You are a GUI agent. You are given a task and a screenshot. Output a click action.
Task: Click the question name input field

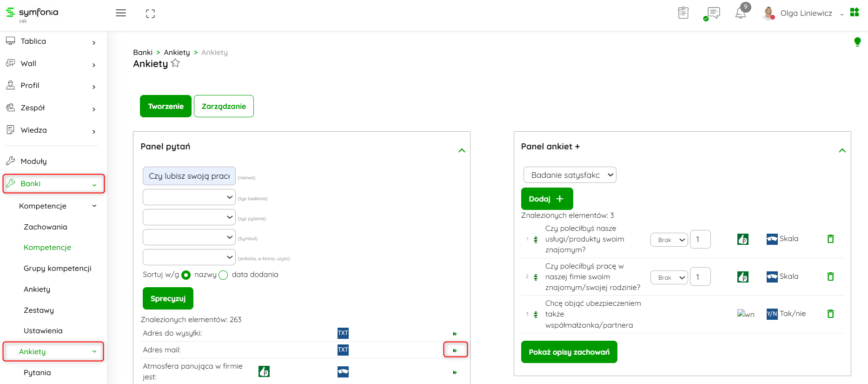pos(189,176)
